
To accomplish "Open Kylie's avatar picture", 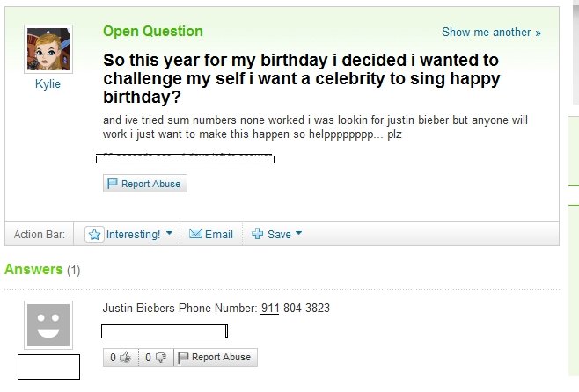I will click(48, 49).
